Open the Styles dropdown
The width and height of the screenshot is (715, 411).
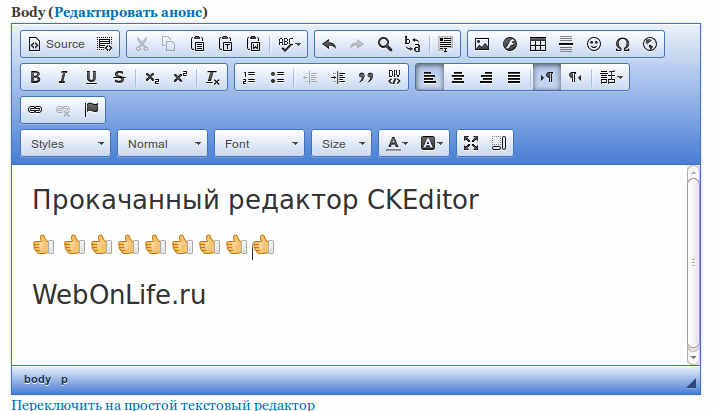[x=66, y=144]
